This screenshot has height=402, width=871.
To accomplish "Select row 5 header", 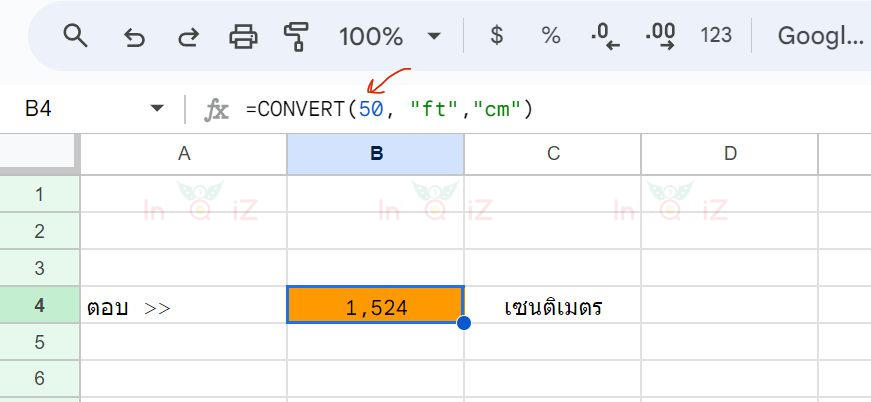I will [39, 342].
